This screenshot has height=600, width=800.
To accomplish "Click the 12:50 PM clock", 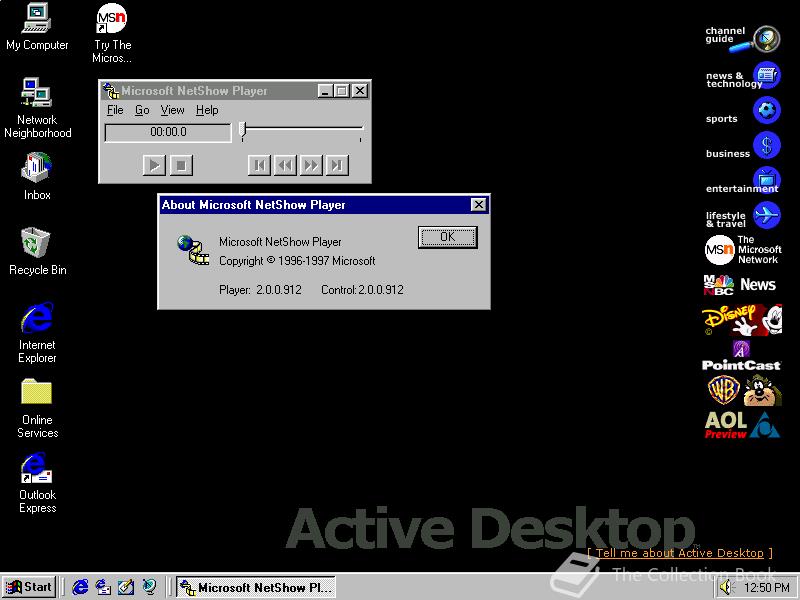I will pos(767,588).
